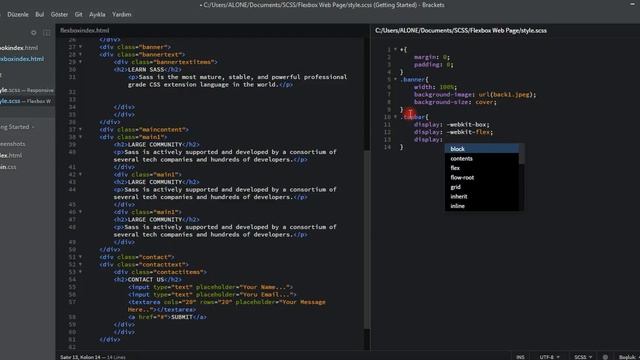Click the 'SUBMIT' anchor text on line 58
This screenshot has height=360, width=640.
click(x=182, y=317)
